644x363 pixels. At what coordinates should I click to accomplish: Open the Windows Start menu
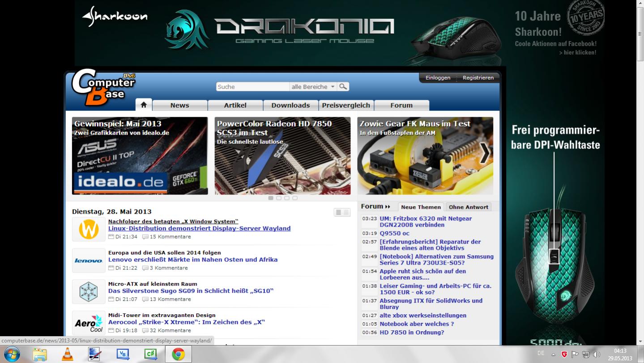coord(12,354)
